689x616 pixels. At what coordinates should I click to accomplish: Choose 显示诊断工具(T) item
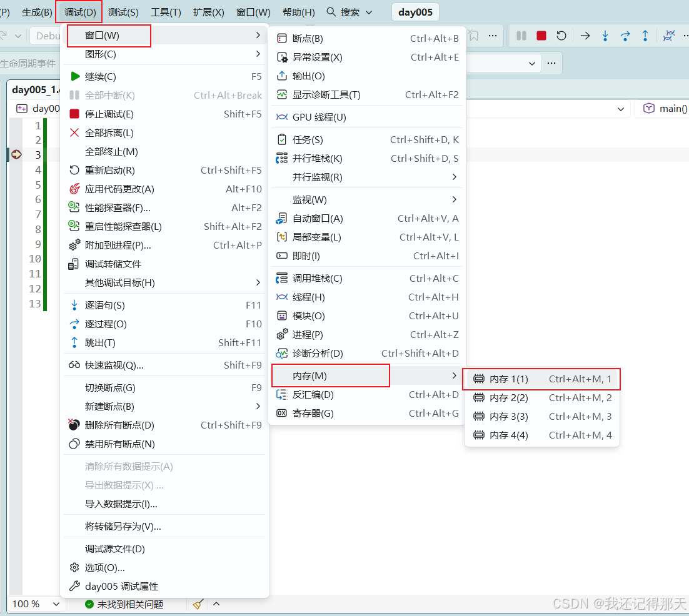tap(367, 95)
